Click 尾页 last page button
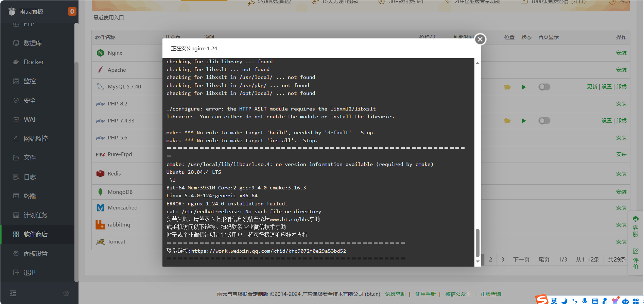The image size is (644, 304). [x=544, y=259]
